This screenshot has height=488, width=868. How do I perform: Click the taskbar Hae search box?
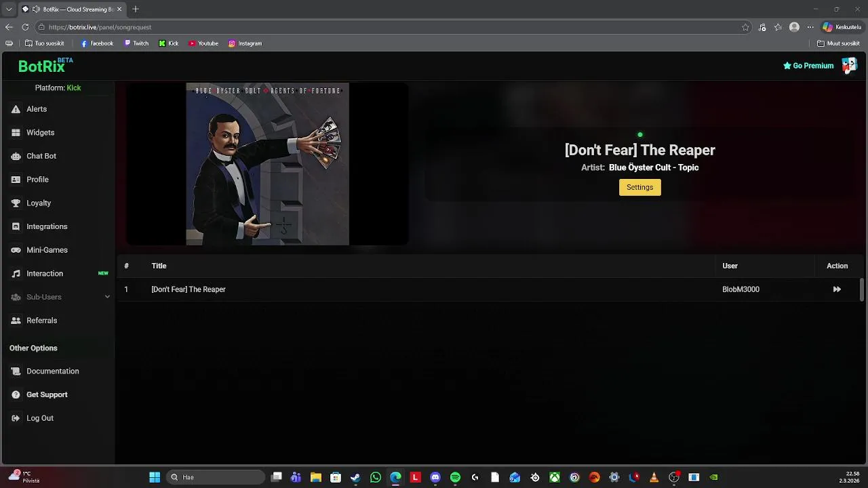coord(214,477)
